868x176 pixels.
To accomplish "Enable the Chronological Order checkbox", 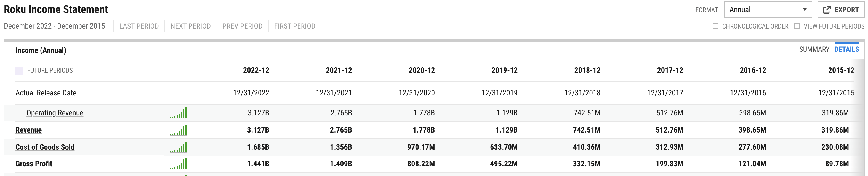I will coord(716,26).
